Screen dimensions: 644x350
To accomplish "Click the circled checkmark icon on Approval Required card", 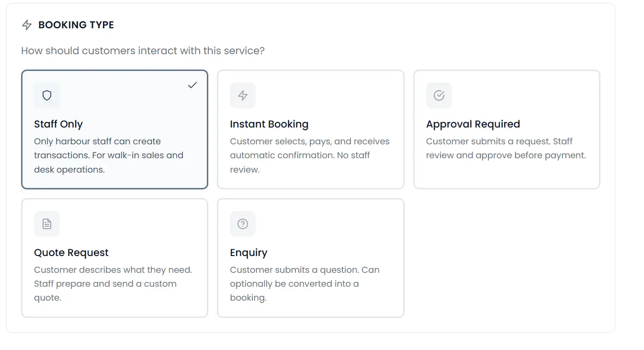I will coord(439,95).
